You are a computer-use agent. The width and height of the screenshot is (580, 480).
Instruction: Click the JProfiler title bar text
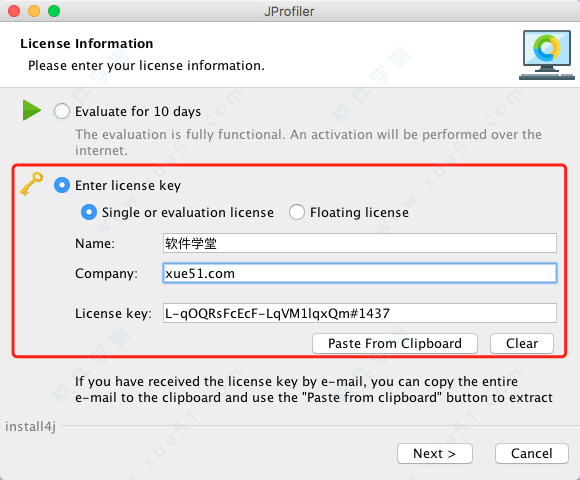tap(289, 11)
